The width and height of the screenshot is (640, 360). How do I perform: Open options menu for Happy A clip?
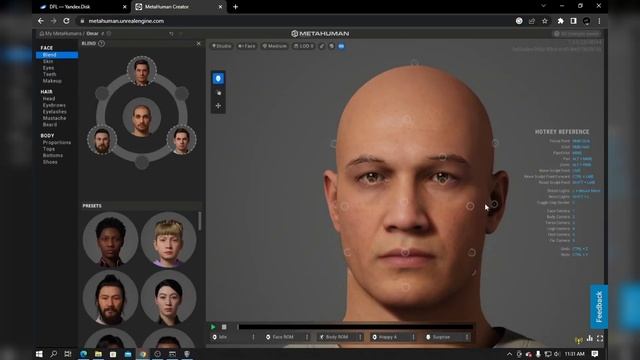[413, 337]
